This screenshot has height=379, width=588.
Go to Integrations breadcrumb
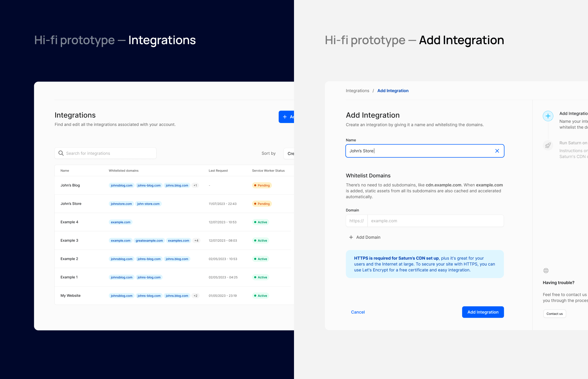point(357,91)
